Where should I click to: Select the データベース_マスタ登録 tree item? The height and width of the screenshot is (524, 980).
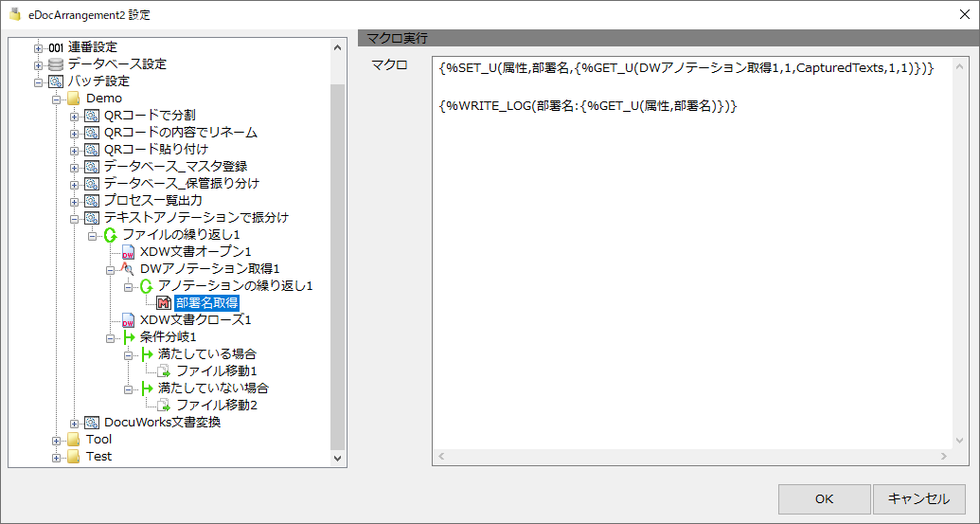point(175,167)
